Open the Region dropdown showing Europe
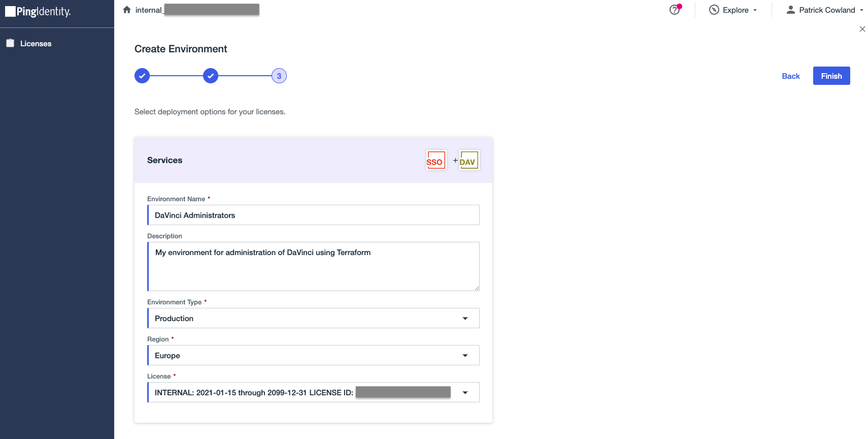The height and width of the screenshot is (439, 868). click(x=313, y=355)
